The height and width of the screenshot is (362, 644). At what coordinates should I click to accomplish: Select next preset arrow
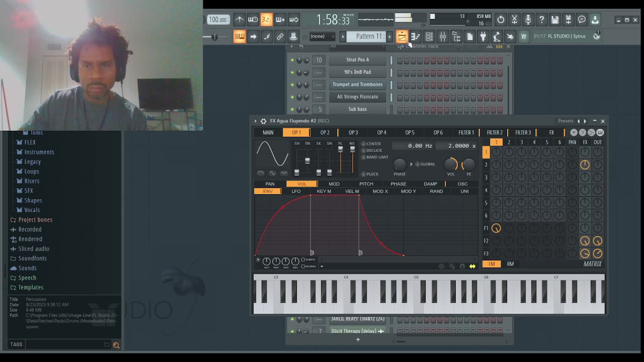[585, 121]
